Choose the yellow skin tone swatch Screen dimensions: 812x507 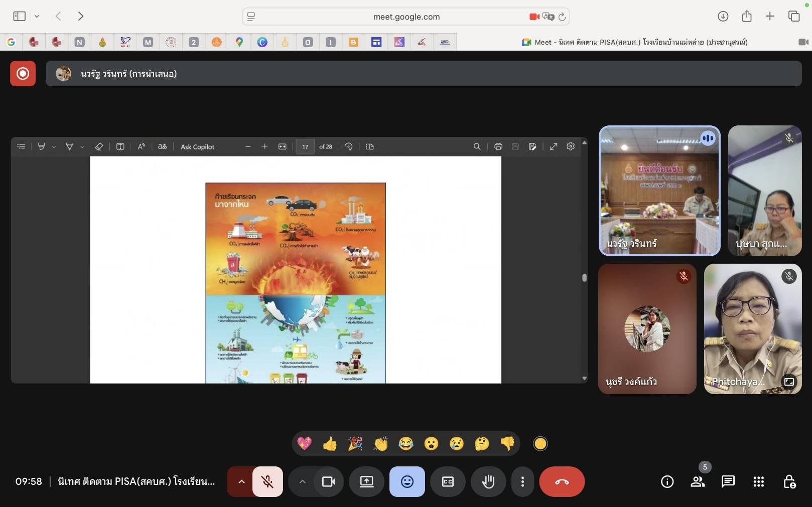540,444
